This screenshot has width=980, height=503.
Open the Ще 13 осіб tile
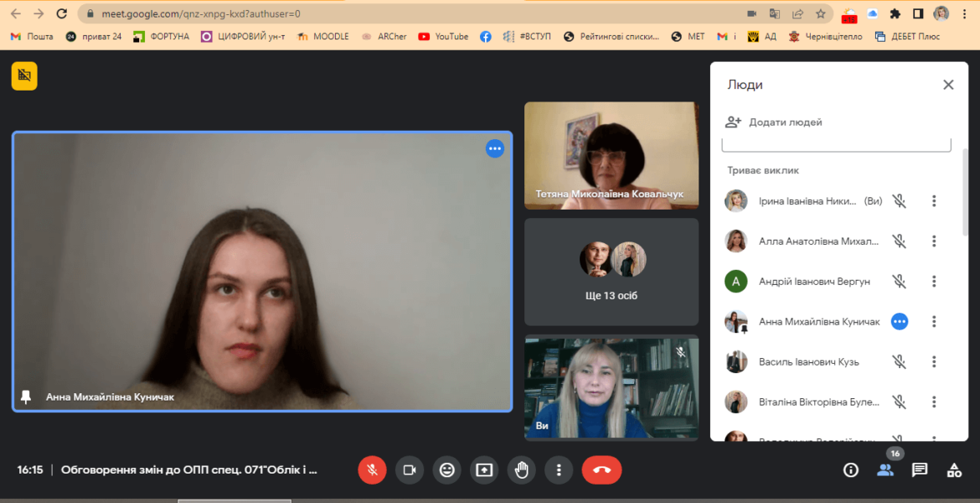[611, 272]
